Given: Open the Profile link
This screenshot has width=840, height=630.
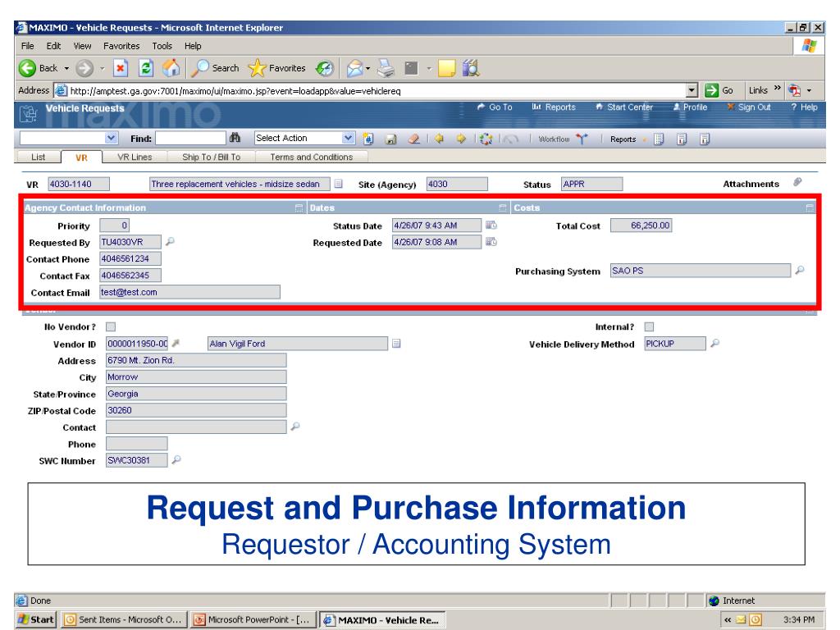Looking at the screenshot, I should [x=690, y=107].
